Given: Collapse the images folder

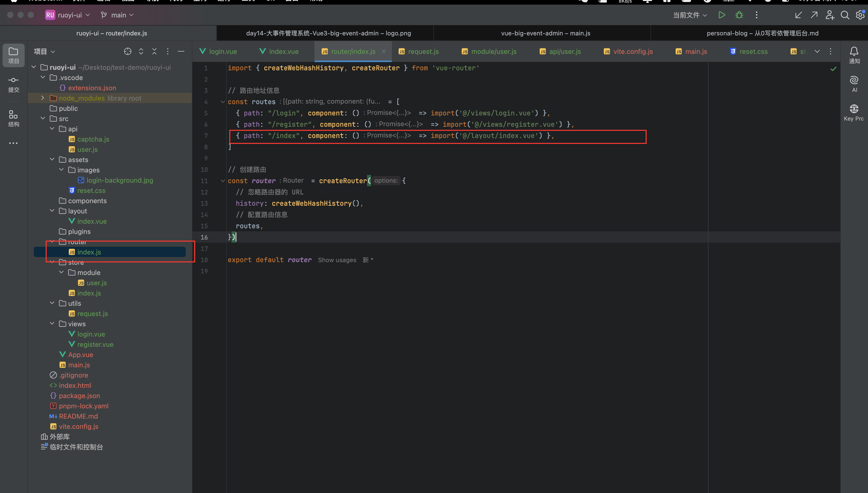Looking at the screenshot, I should click(61, 170).
